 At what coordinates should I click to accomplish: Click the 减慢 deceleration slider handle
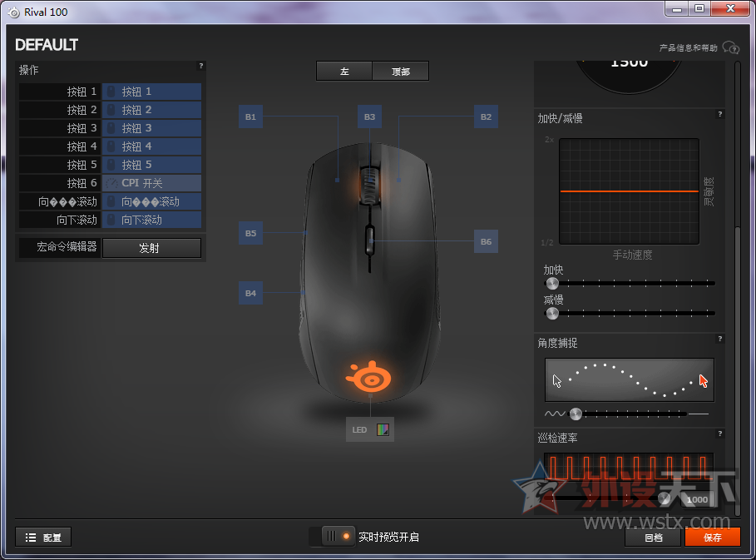(x=552, y=314)
